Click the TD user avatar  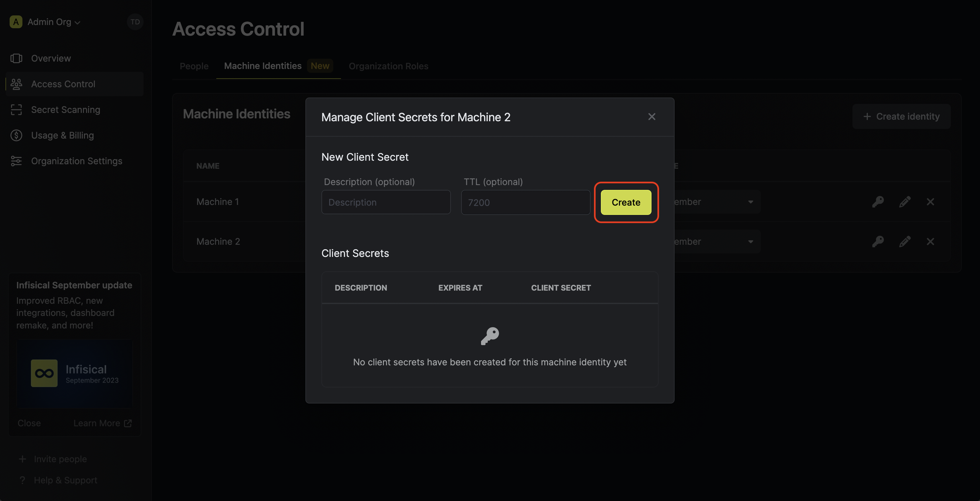(x=135, y=22)
